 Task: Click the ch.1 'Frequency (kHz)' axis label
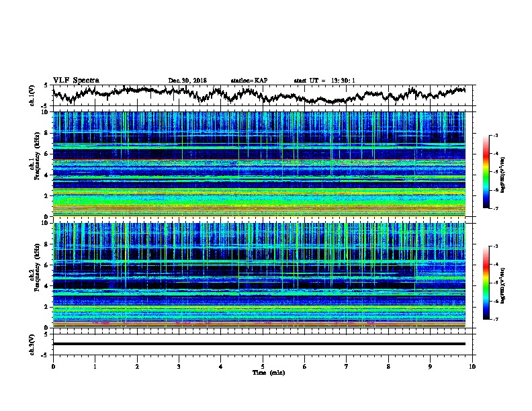(x=37, y=156)
